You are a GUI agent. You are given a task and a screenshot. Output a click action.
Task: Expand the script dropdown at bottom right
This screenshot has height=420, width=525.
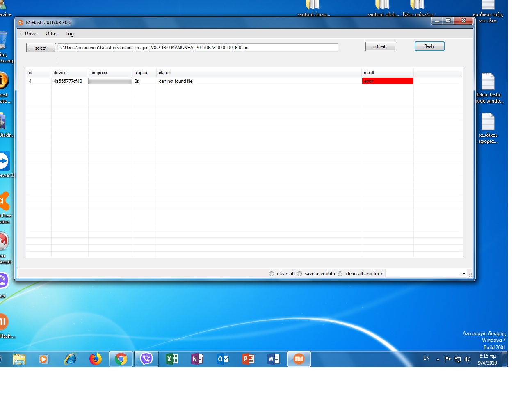pos(463,274)
